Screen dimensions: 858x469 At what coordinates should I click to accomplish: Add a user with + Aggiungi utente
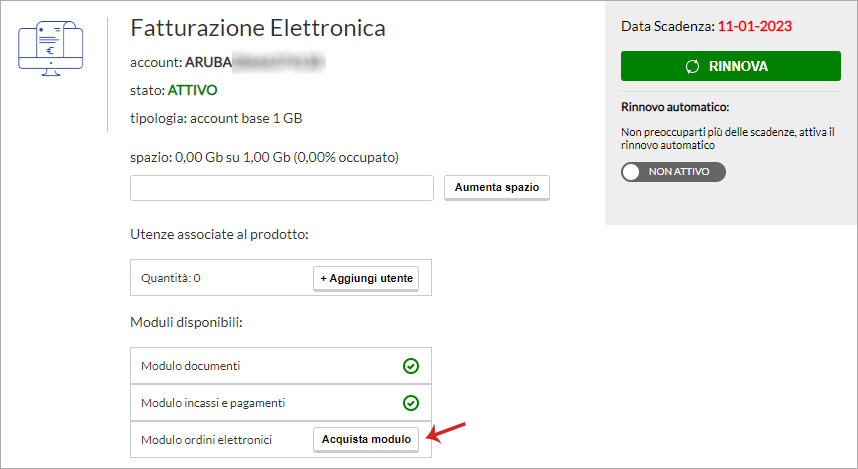(366, 278)
